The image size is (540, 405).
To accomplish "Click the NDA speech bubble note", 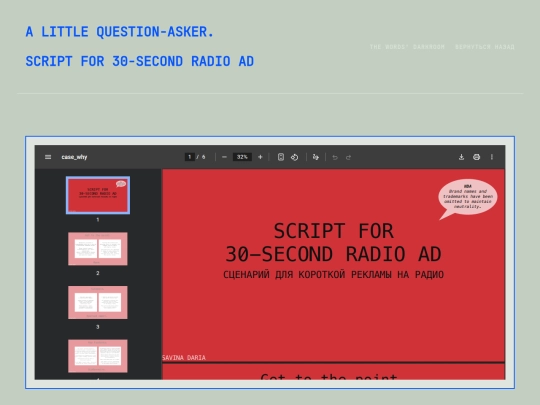I will click(x=467, y=198).
